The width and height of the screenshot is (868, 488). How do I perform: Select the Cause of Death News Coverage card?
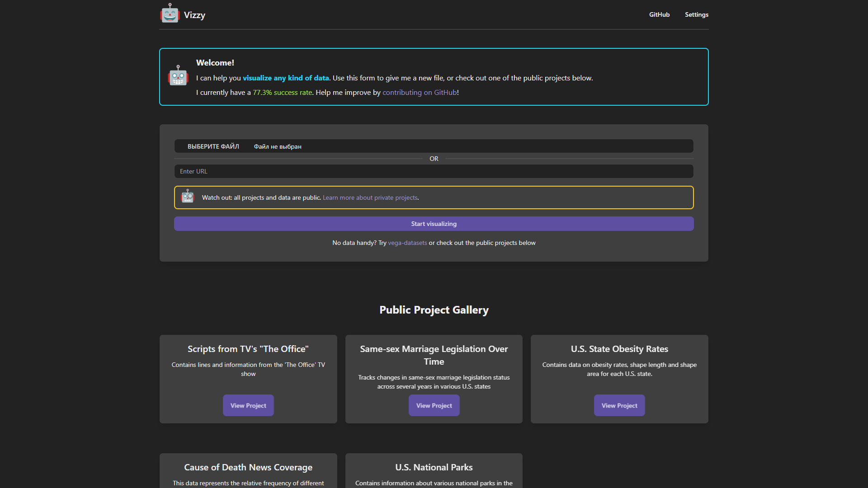point(248,470)
